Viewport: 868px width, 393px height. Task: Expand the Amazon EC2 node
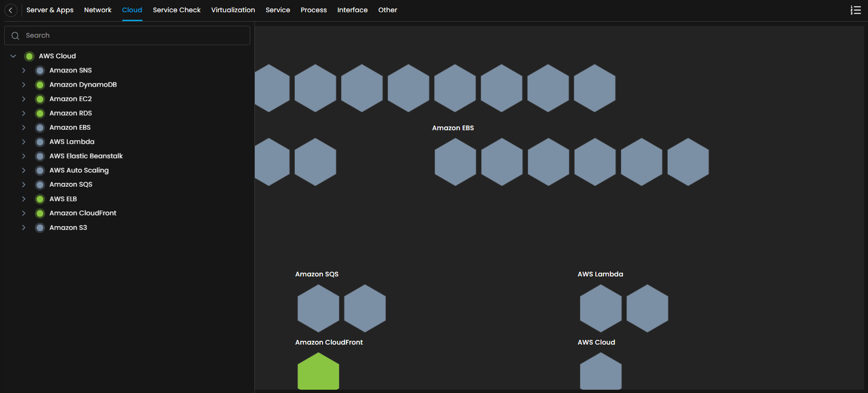pos(24,99)
